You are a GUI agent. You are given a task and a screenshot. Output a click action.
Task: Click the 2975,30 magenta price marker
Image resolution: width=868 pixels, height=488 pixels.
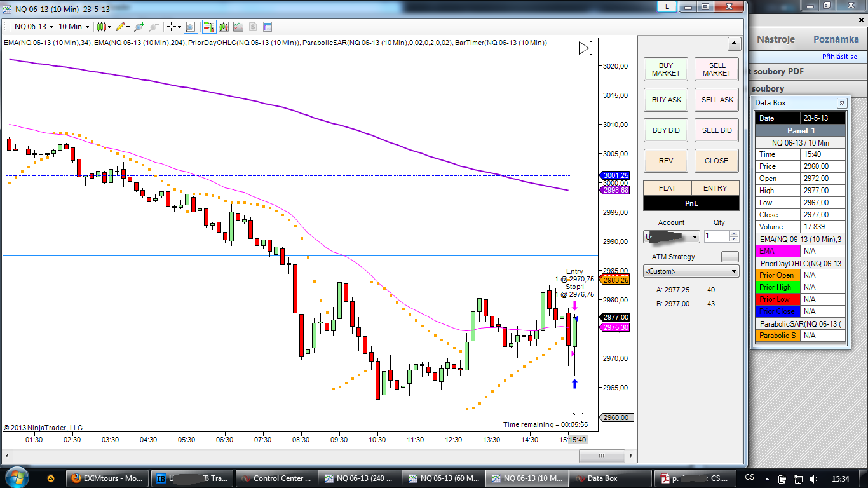click(x=614, y=327)
